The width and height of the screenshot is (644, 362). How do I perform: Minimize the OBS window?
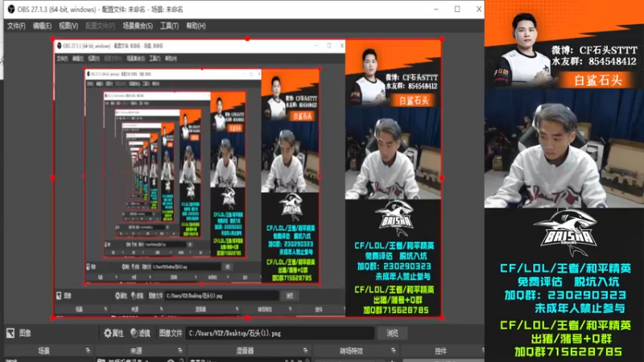point(436,9)
